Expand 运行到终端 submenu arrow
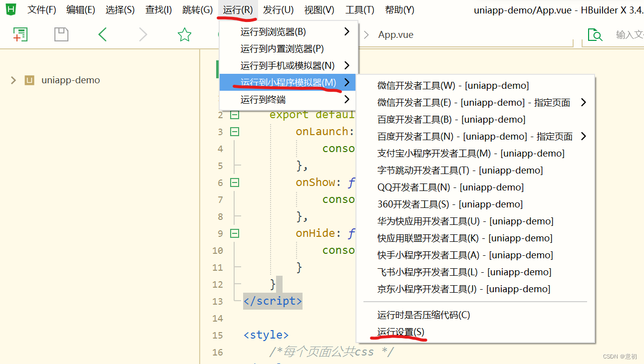Screen dimensions: 644x364 pyautogui.click(x=347, y=100)
